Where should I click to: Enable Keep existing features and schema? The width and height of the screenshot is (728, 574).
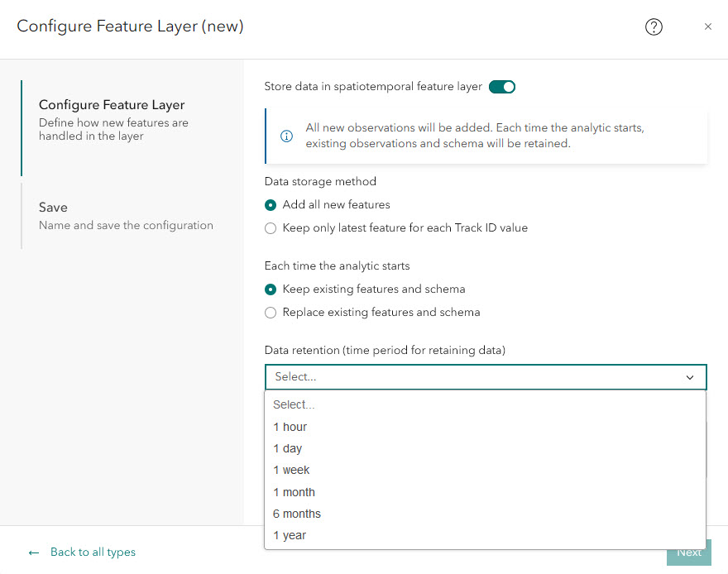(x=272, y=289)
